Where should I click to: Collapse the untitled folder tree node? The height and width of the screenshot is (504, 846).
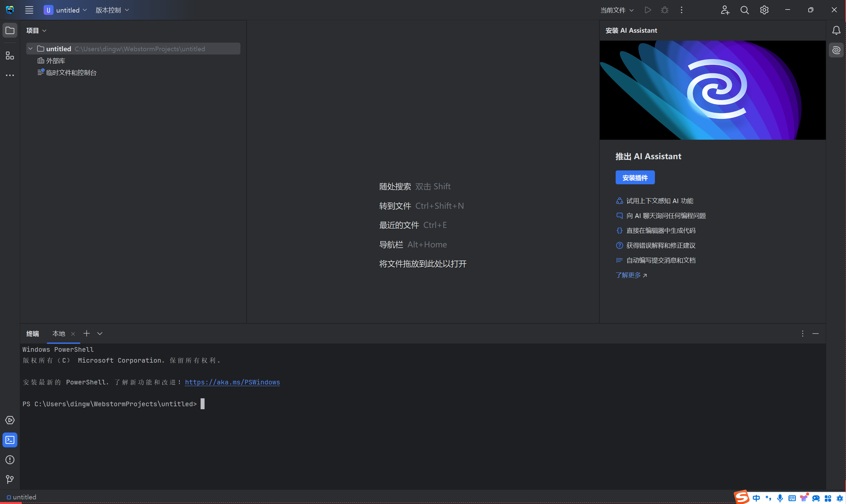coord(31,49)
